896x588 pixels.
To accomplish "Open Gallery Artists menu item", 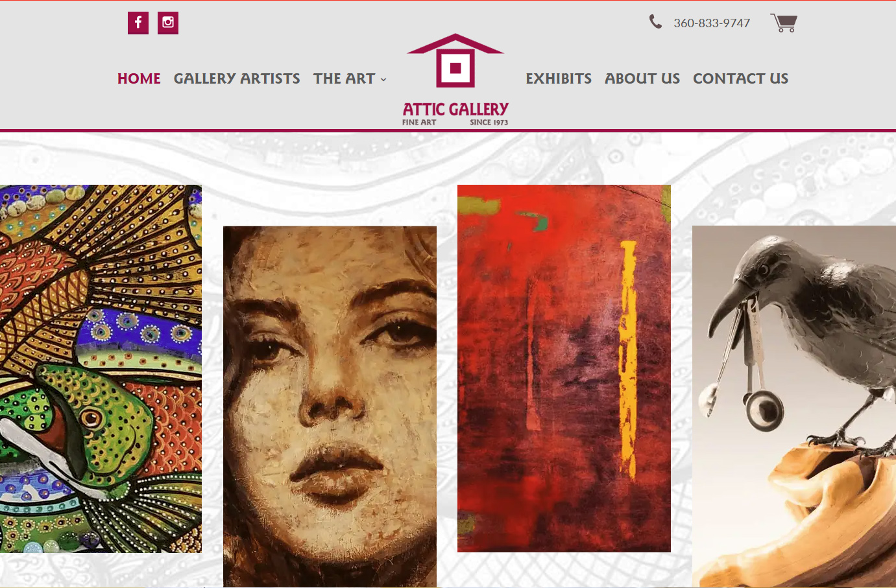I will pyautogui.click(x=237, y=78).
